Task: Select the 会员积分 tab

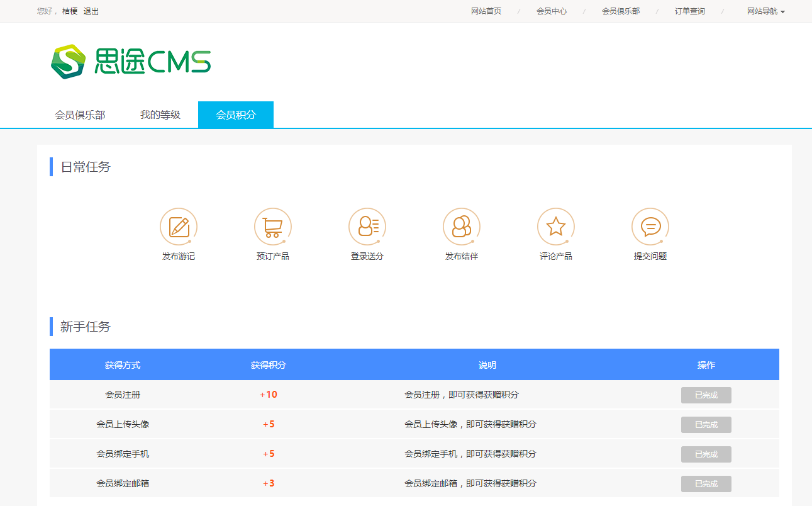Action: pyautogui.click(x=236, y=115)
